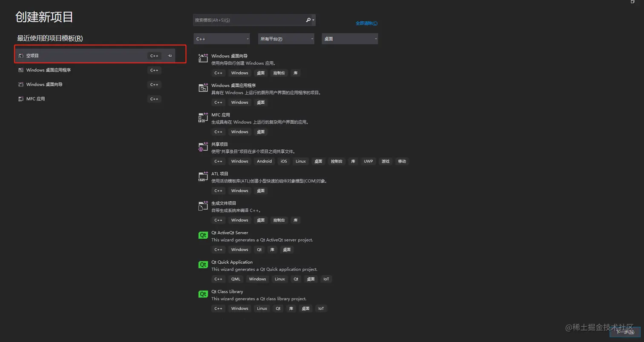Click the Windows 桌面应用程序 icon in the template list
The width and height of the screenshot is (644, 342).
click(203, 88)
